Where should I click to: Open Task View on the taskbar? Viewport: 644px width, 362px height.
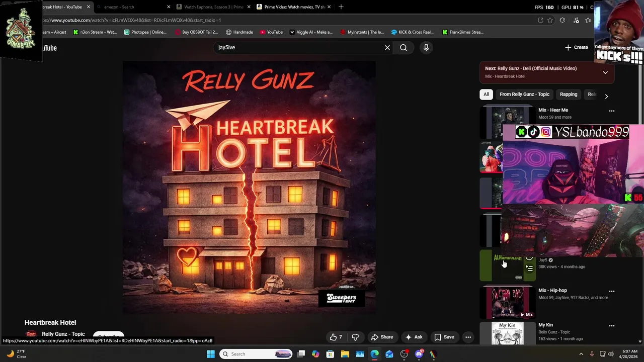(301, 354)
